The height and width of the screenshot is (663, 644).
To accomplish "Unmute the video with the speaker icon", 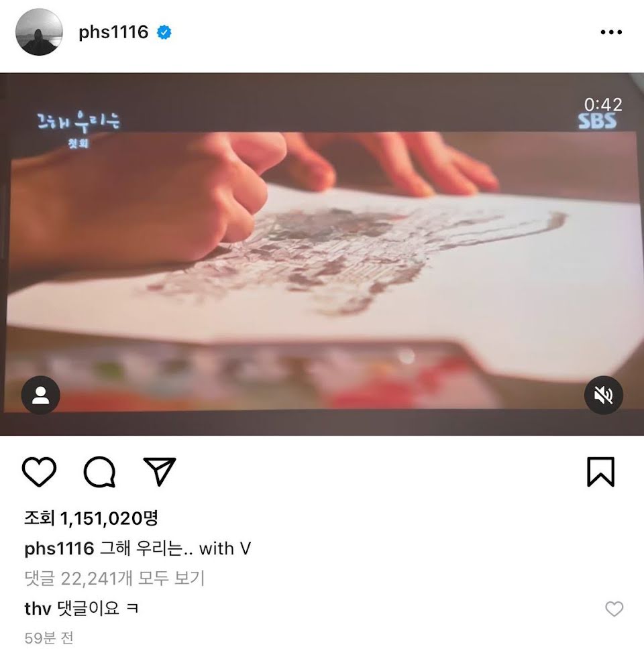I will [x=603, y=395].
